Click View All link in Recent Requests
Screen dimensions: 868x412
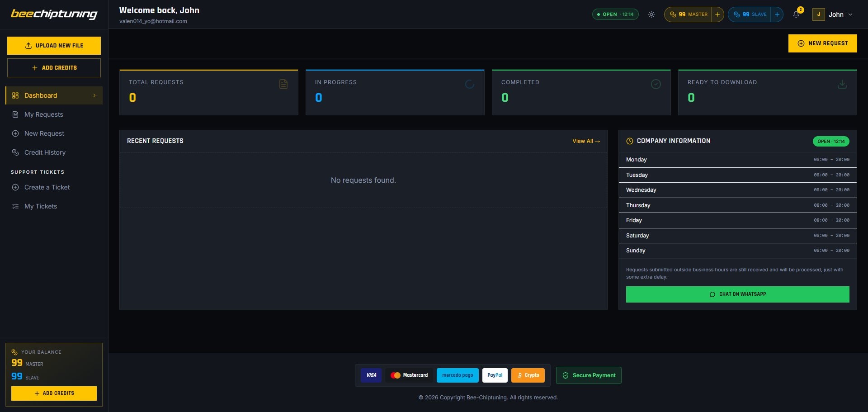(586, 141)
